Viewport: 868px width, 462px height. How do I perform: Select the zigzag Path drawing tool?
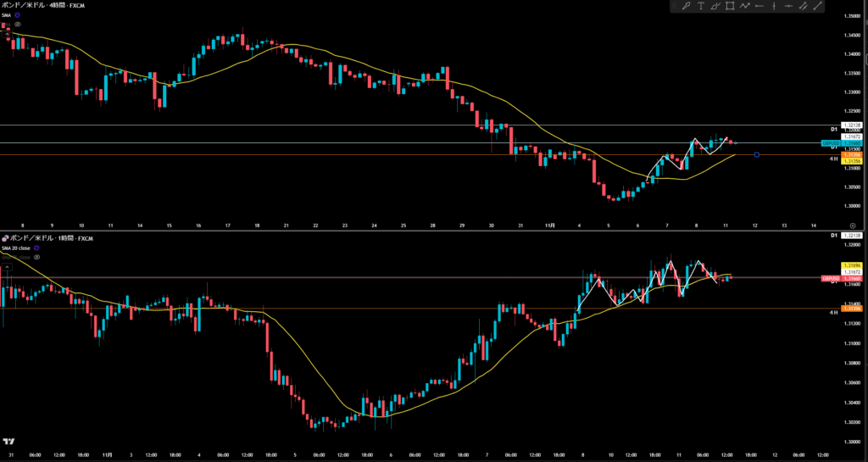click(x=744, y=7)
